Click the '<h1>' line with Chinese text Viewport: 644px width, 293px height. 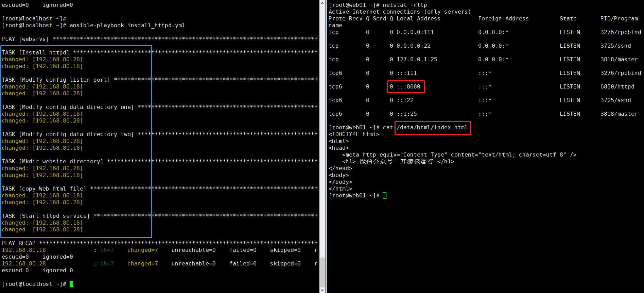pyautogui.click(x=398, y=162)
